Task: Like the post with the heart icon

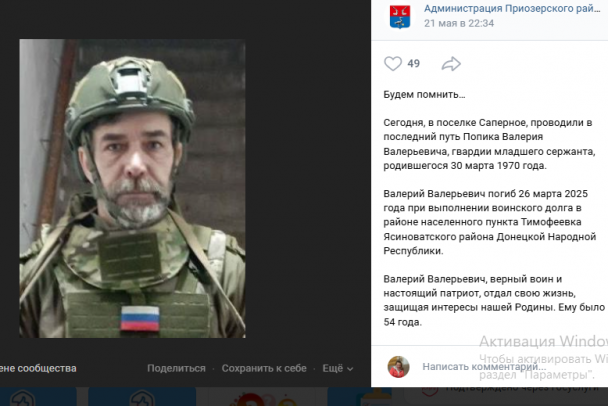Action: (392, 64)
